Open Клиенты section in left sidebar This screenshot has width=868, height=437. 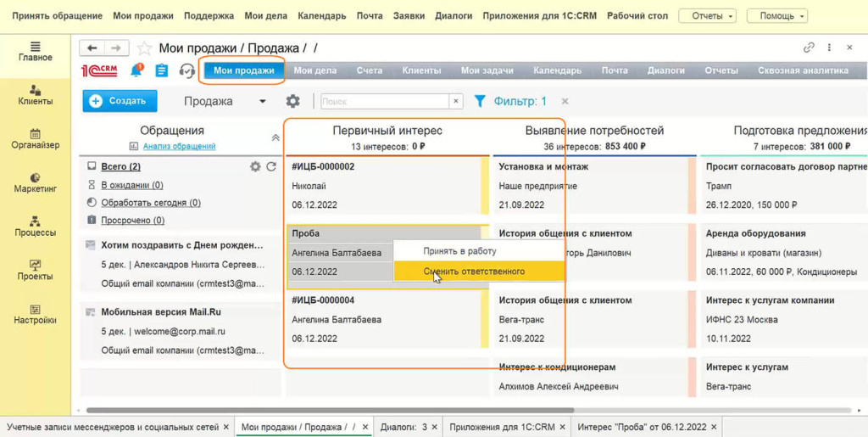click(x=35, y=94)
